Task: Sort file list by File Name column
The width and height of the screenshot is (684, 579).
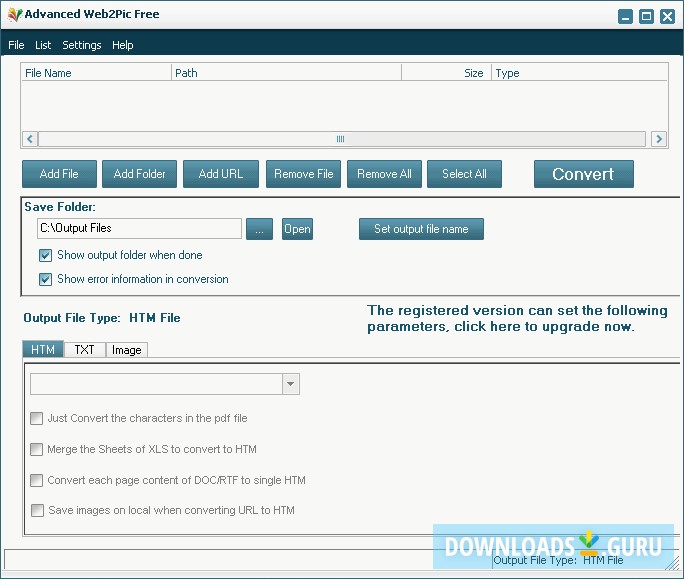Action: click(96, 73)
